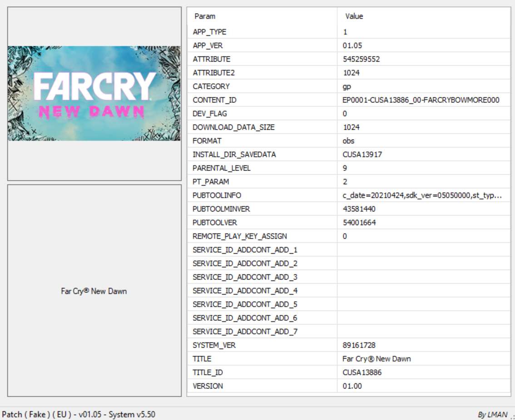Select the APP_VER parameter

click(208, 45)
